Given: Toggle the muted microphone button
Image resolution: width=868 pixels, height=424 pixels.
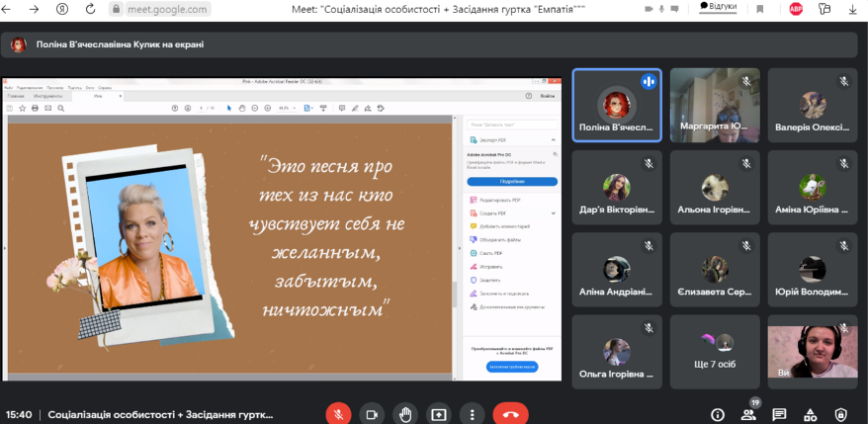Looking at the screenshot, I should click(338, 414).
